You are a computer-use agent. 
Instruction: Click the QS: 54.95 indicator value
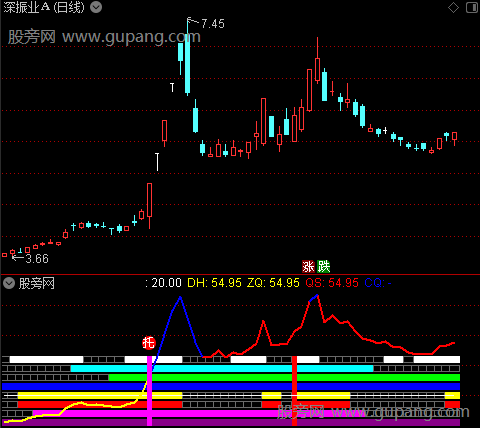332,283
